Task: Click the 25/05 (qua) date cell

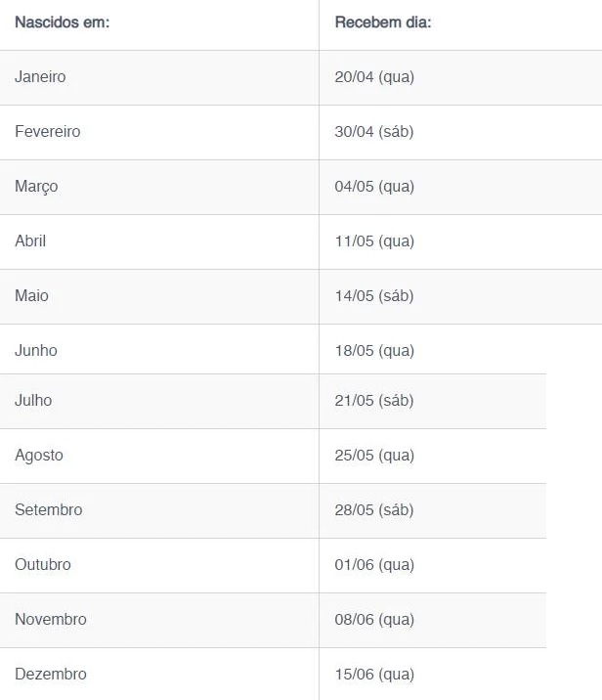Action: click(374, 455)
